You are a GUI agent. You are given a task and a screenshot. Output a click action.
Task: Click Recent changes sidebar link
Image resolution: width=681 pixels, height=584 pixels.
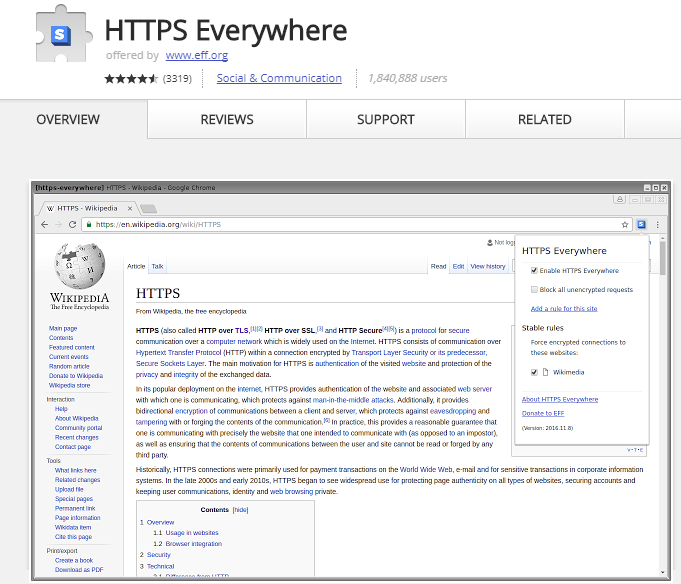coord(77,437)
